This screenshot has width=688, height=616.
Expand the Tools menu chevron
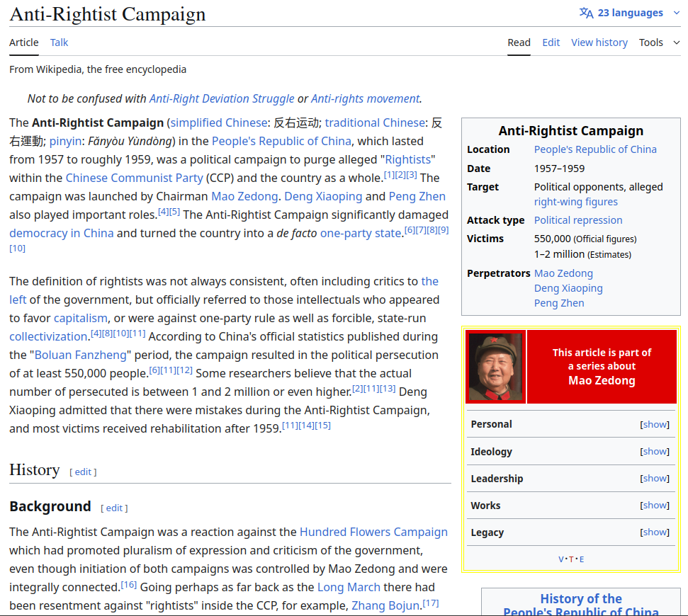pos(676,42)
